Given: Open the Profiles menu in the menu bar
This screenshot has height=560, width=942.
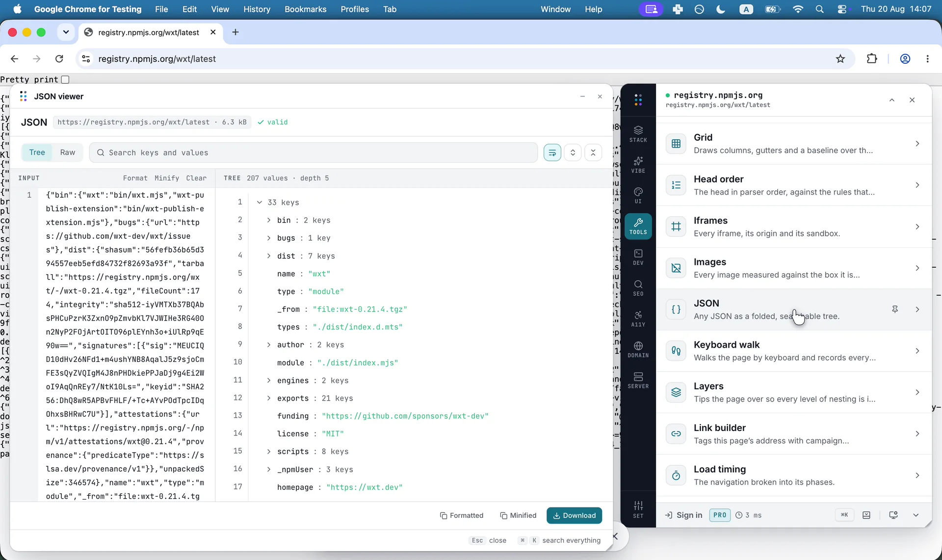Looking at the screenshot, I should [355, 9].
